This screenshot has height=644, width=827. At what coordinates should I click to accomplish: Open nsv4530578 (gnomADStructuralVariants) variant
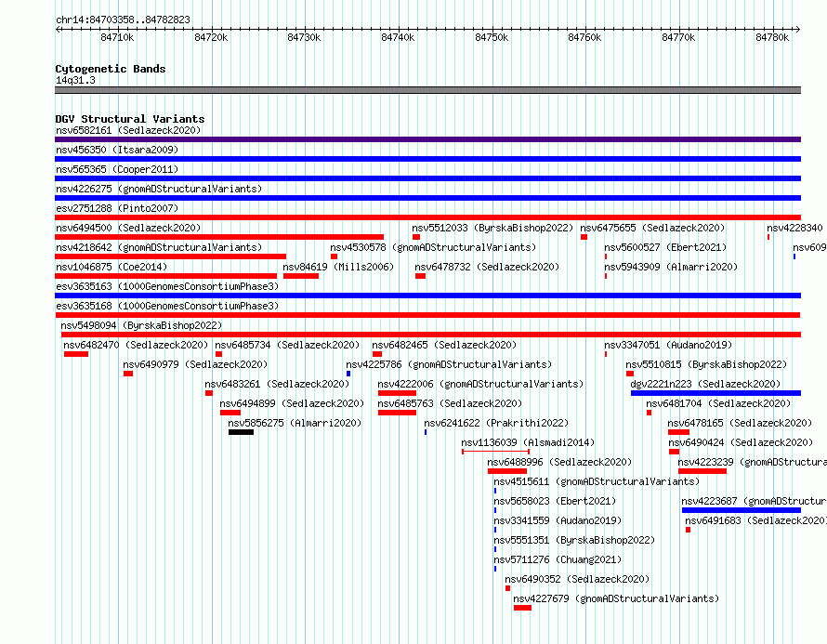[433, 247]
